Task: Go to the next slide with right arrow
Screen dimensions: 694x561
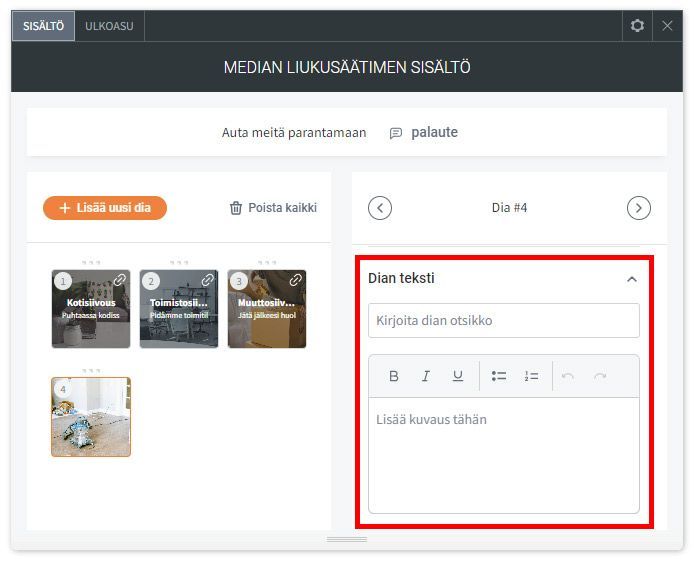Action: coord(638,208)
